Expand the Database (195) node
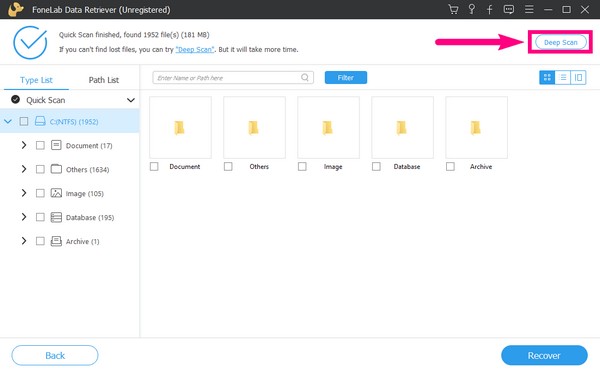This screenshot has height=377, width=600. (x=24, y=217)
